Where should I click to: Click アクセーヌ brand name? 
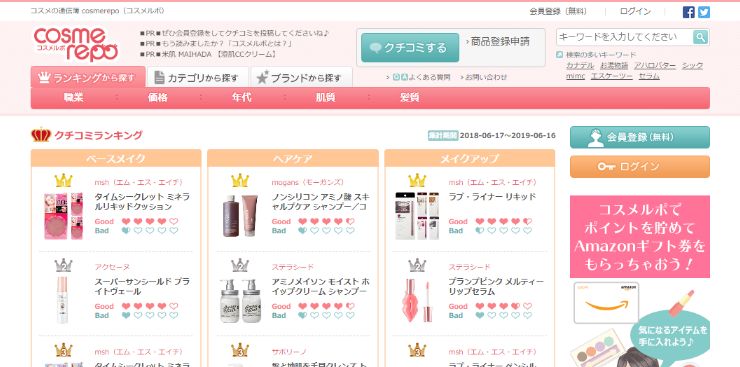112,267
